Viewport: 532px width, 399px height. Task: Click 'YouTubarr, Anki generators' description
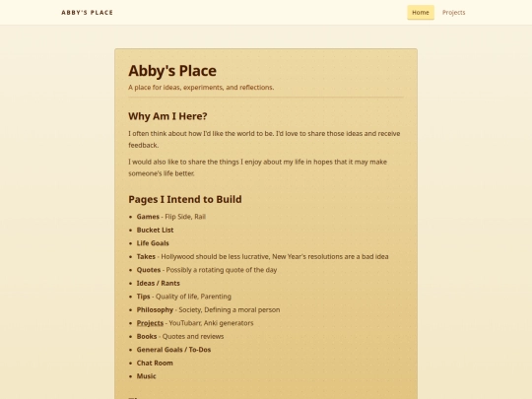pos(211,323)
